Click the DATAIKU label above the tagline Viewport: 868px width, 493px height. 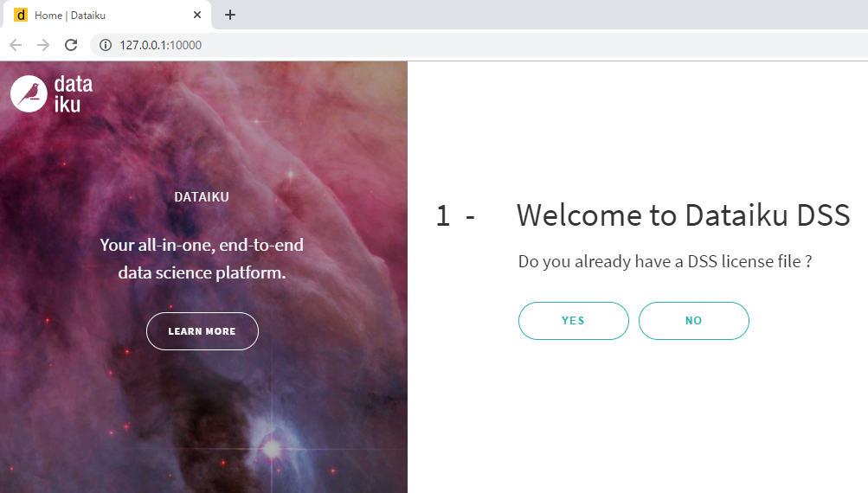202,197
